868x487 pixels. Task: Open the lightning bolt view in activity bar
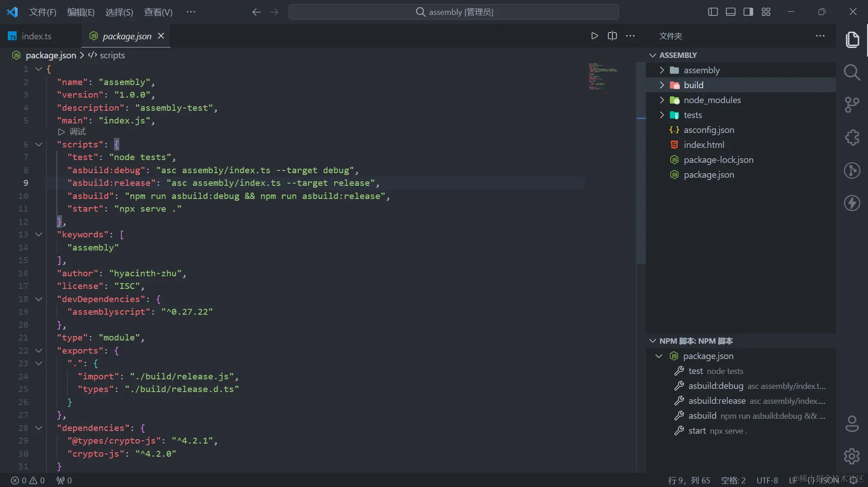point(852,203)
